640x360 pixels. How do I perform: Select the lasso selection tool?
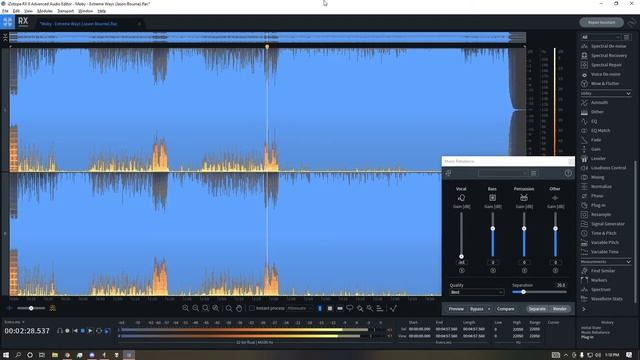[x=350, y=309]
